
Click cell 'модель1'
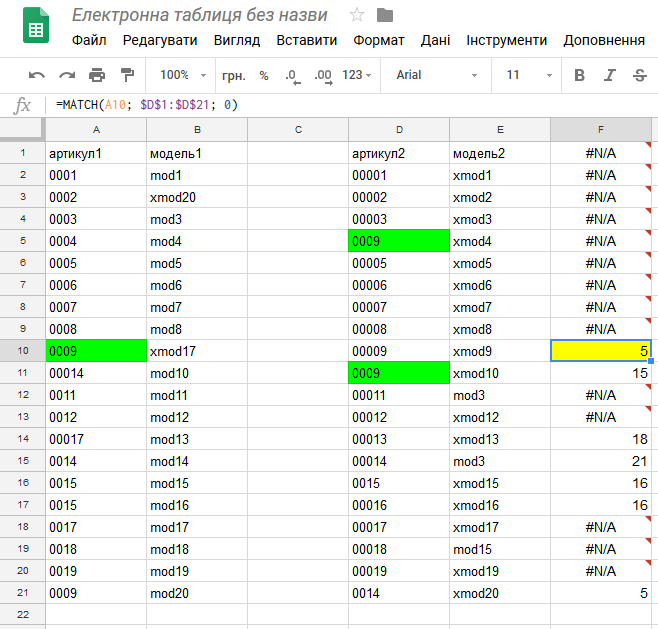(197, 153)
